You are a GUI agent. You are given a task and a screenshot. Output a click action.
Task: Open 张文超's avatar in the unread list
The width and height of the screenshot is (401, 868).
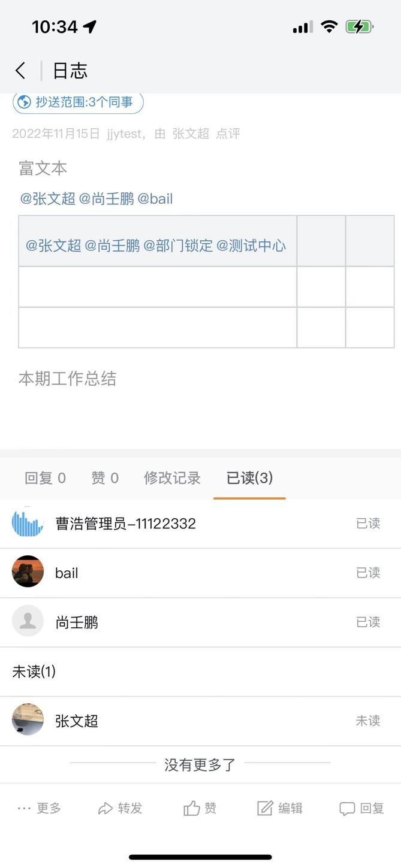(x=28, y=720)
